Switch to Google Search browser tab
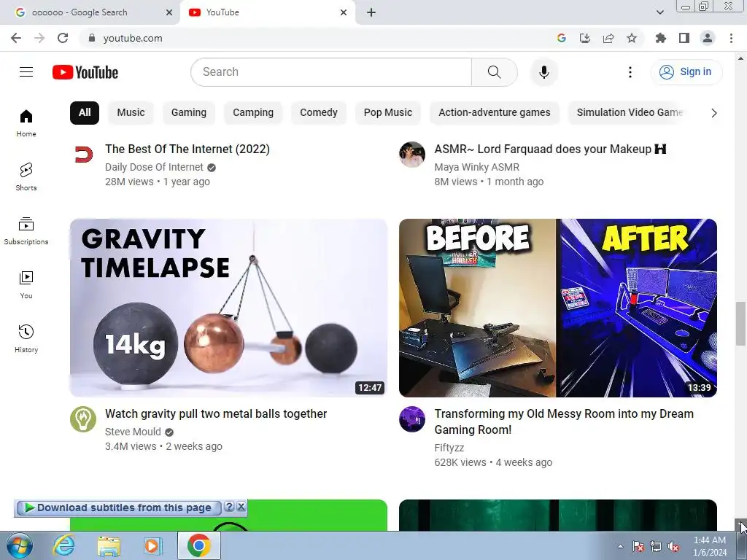Image resolution: width=747 pixels, height=560 pixels. click(x=90, y=12)
